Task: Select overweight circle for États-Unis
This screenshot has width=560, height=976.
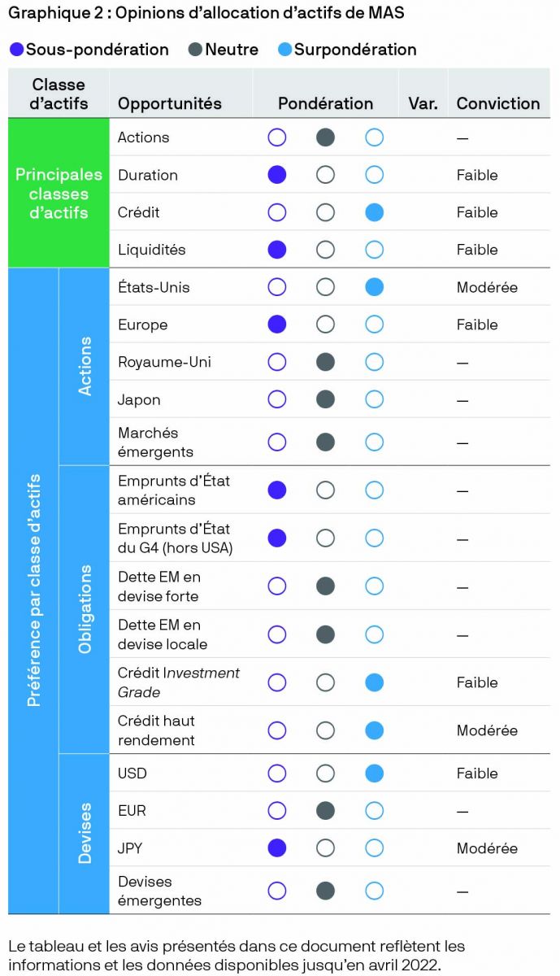Action: (x=374, y=287)
